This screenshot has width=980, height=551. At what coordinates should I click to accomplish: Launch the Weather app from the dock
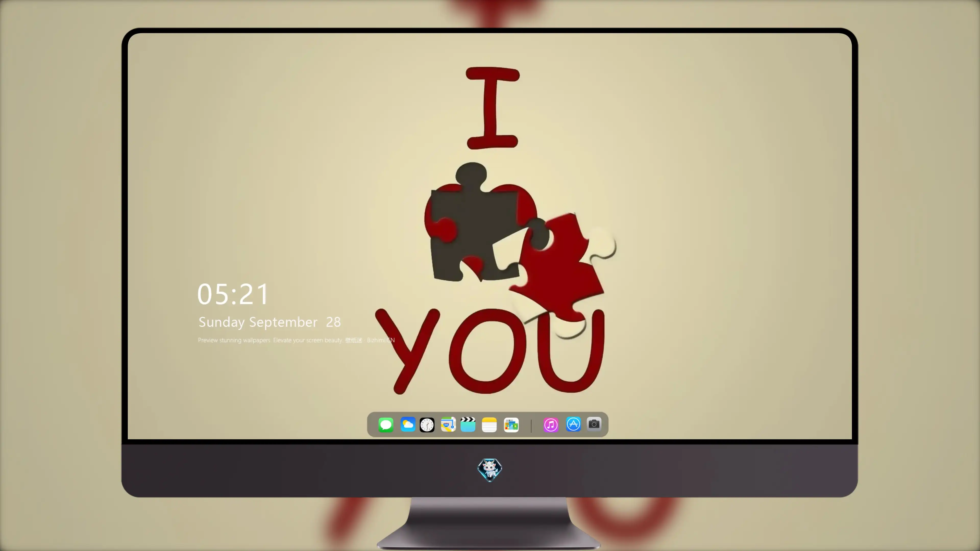408,424
